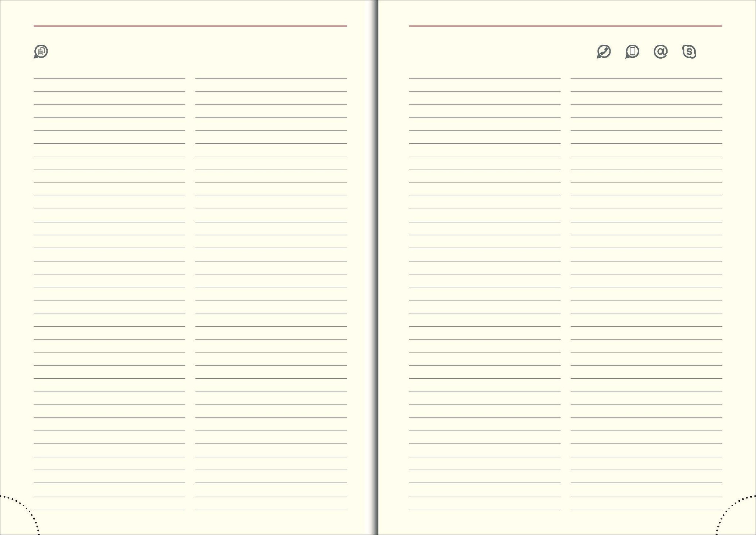This screenshot has width=756, height=535.
Task: Click the gap between the contacts page's two columns
Action: 566,294
